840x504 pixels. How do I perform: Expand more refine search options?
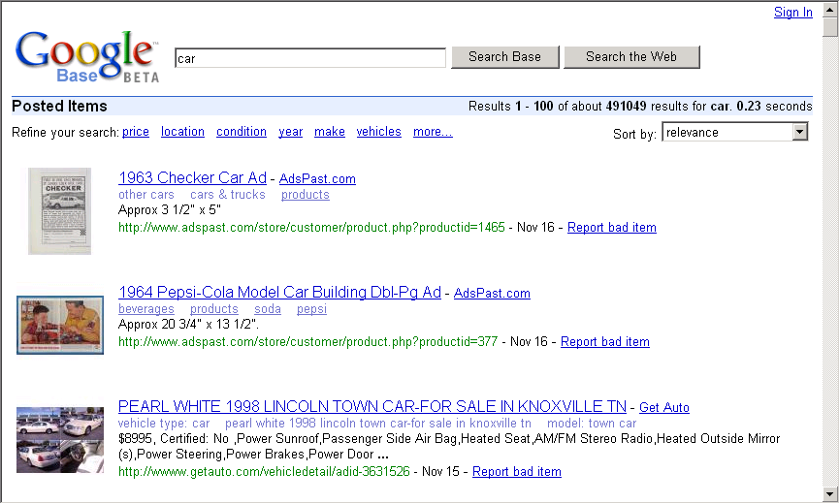pyautogui.click(x=432, y=132)
